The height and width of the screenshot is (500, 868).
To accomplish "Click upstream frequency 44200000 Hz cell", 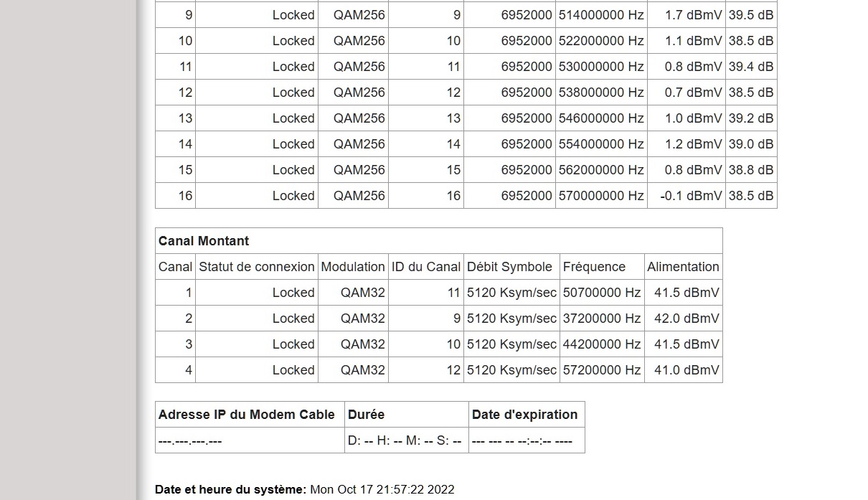I will (602, 344).
